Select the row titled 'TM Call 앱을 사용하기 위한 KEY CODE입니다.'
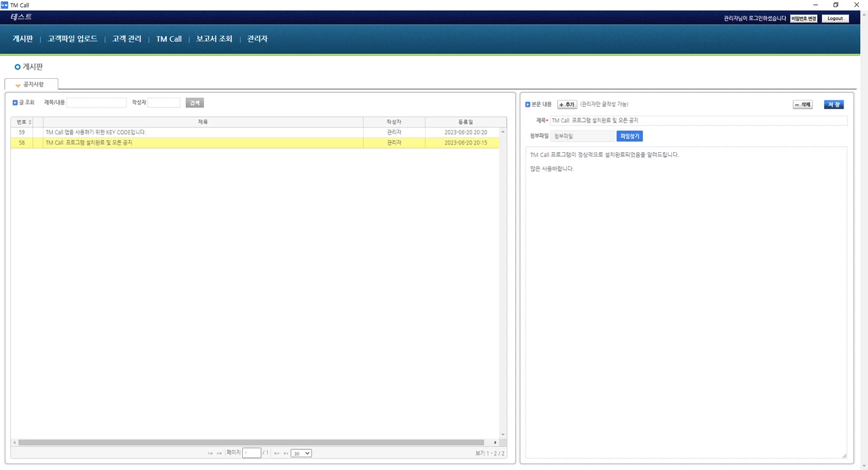 click(x=255, y=132)
